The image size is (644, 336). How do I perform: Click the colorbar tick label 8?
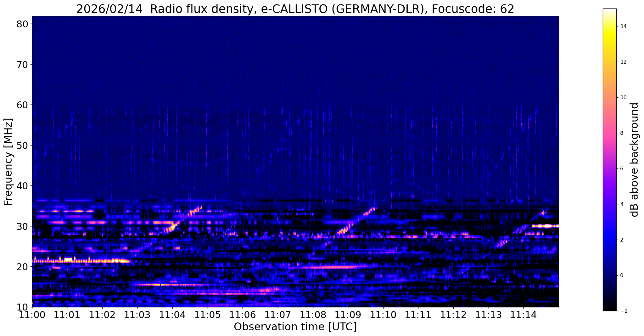(x=621, y=133)
